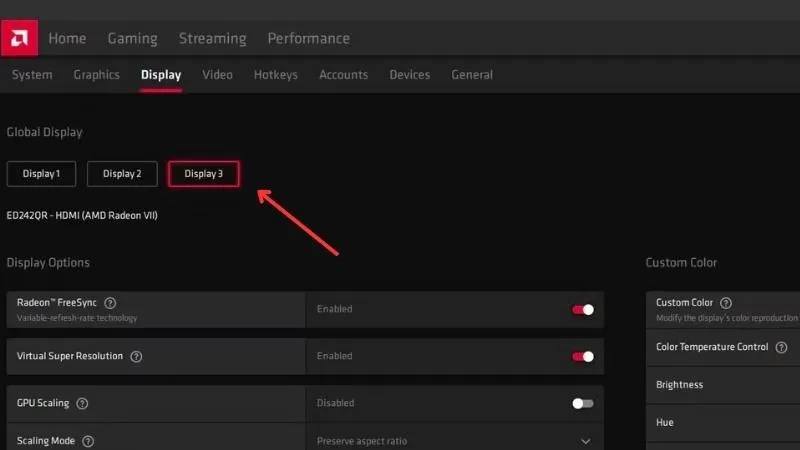Select the Display 1 button
The image size is (800, 450).
[42, 174]
